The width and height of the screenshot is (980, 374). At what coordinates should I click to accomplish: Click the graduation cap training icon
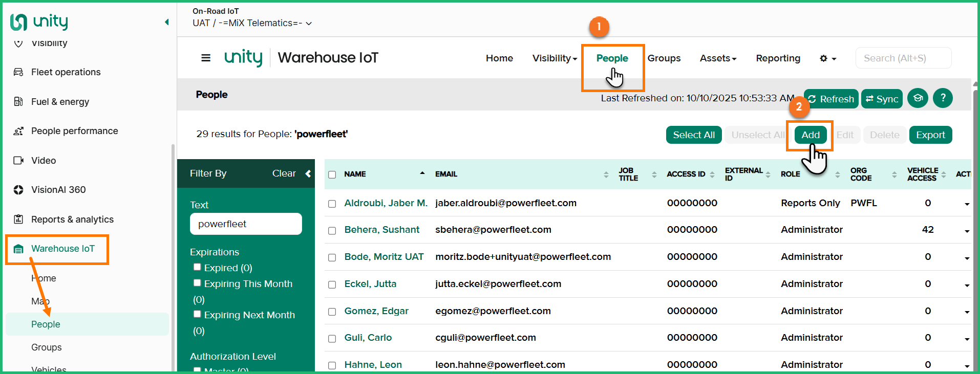(918, 98)
